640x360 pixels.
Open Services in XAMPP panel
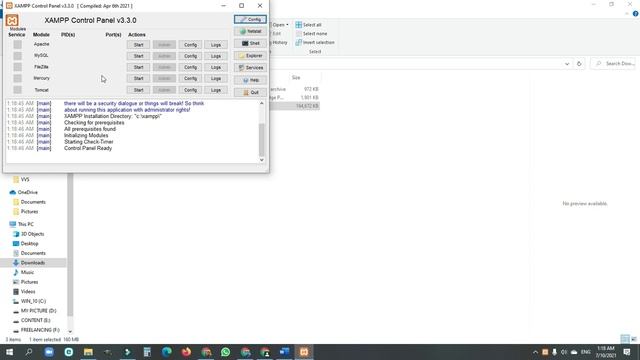(x=250, y=68)
